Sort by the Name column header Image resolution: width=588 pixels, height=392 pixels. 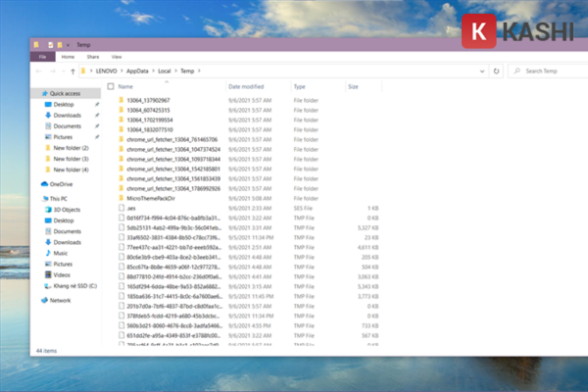(125, 86)
